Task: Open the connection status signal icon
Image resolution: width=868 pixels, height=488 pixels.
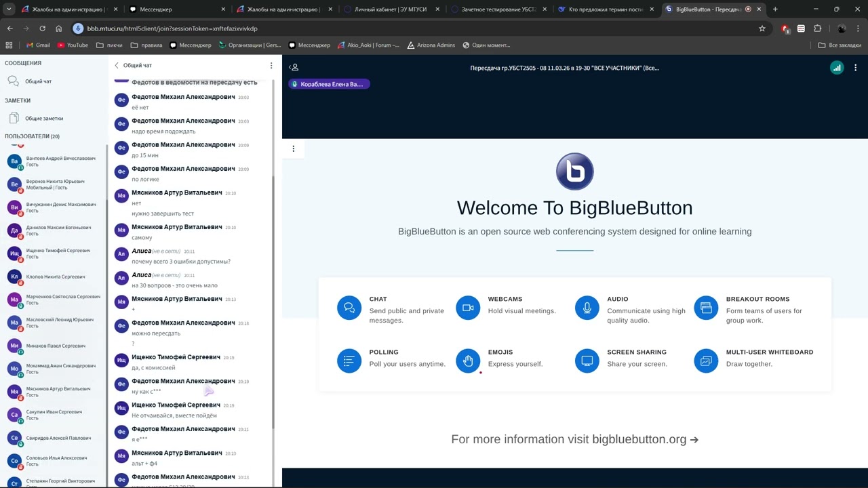Action: pos(837,68)
